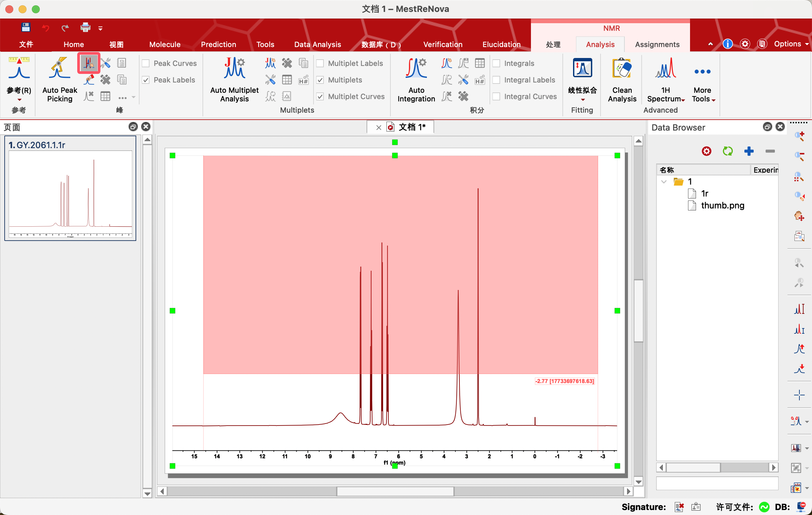This screenshot has width=812, height=515.
Task: Uncheck the Multiplets checkbox
Action: pos(320,80)
